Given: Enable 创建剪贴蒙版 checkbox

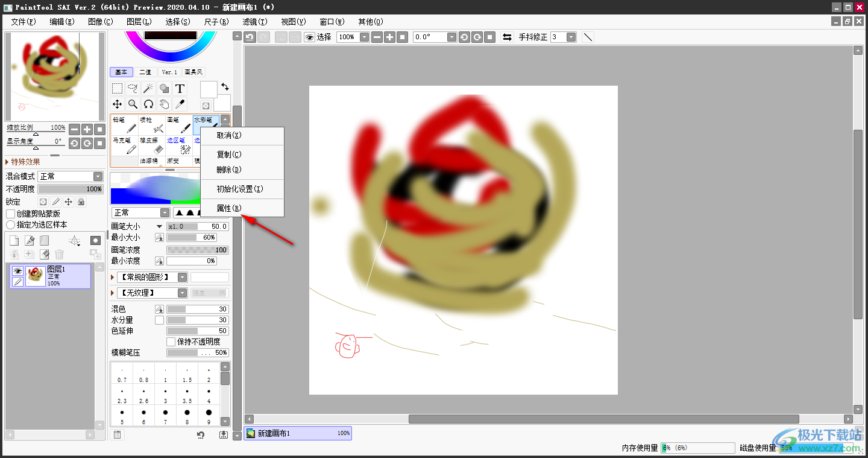Looking at the screenshot, I should [x=10, y=214].
